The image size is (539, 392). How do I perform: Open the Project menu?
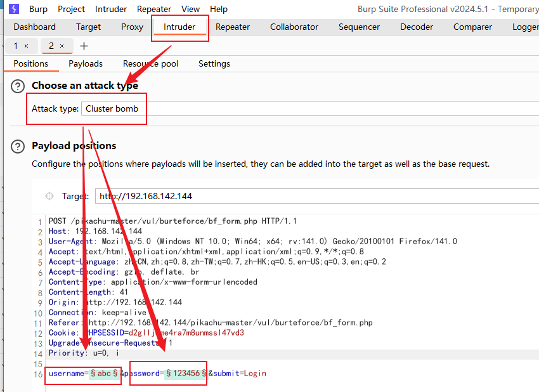[x=71, y=9]
